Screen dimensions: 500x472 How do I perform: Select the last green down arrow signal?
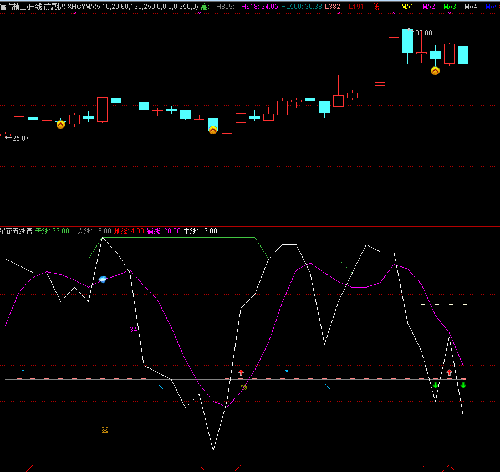click(463, 385)
